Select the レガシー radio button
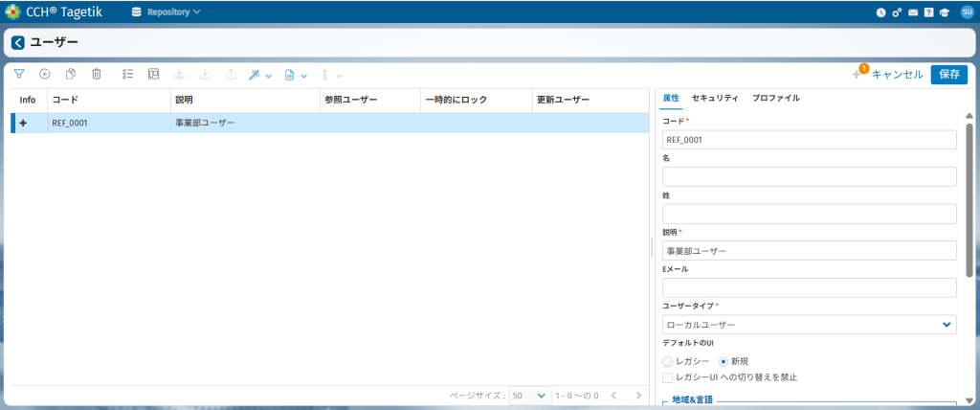 tap(668, 361)
